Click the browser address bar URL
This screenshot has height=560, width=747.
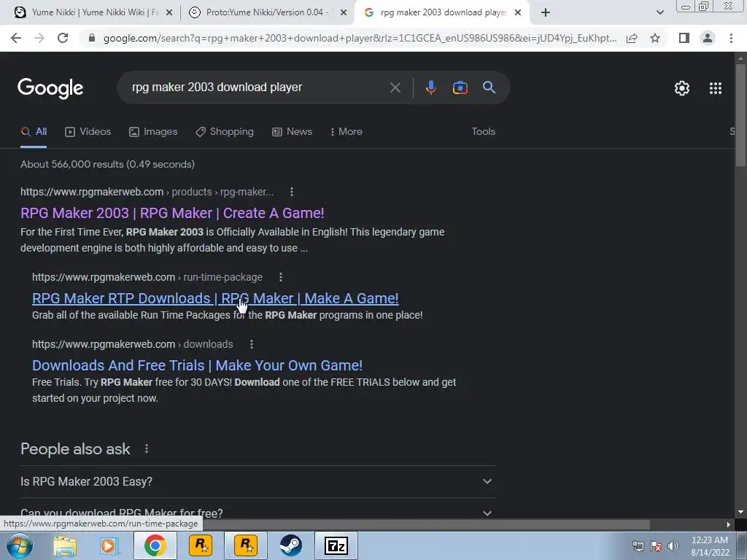tap(360, 38)
